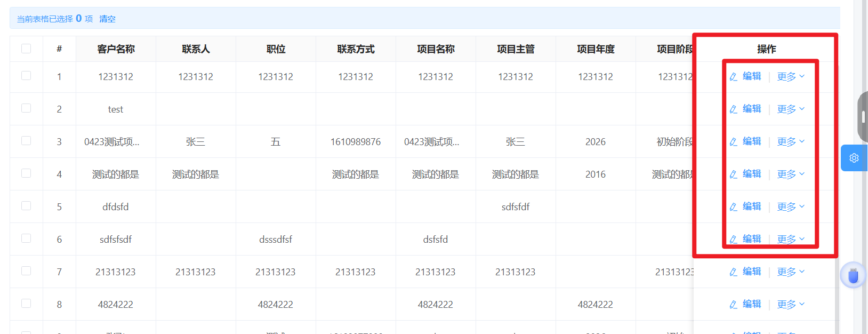Screen dimensions: 868x334
Task: Click the 项目年度 column header
Action: tap(596, 49)
